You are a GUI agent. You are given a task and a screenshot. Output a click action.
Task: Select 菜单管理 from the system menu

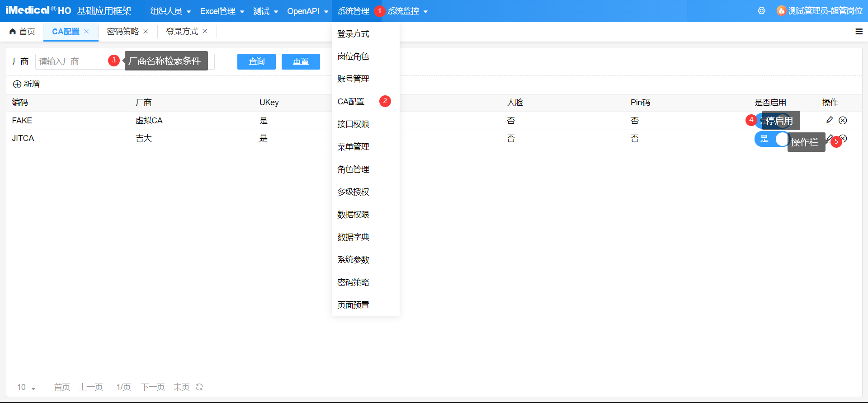(353, 147)
